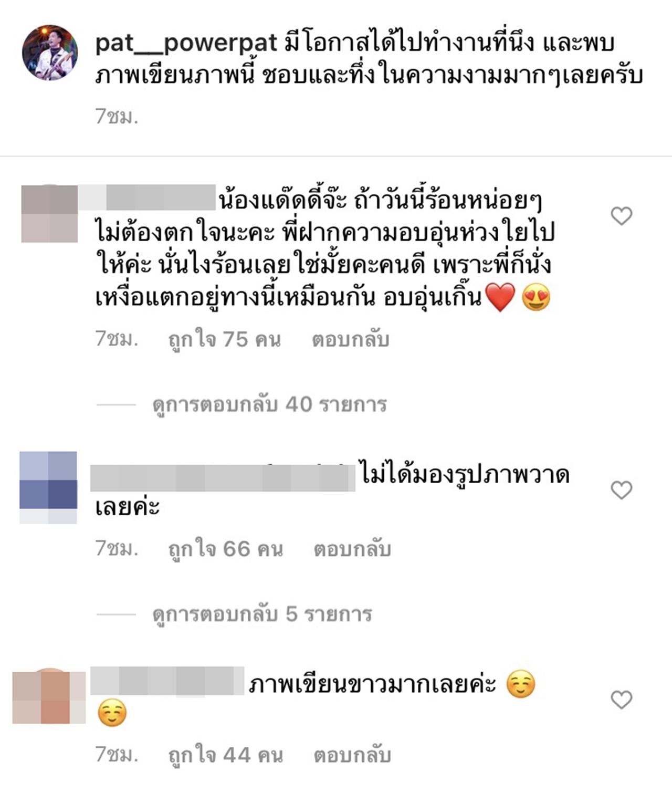Viewport: 672px width, 793px height.
Task: View who liked: ถูกใจ 66 คน
Action: (225, 549)
